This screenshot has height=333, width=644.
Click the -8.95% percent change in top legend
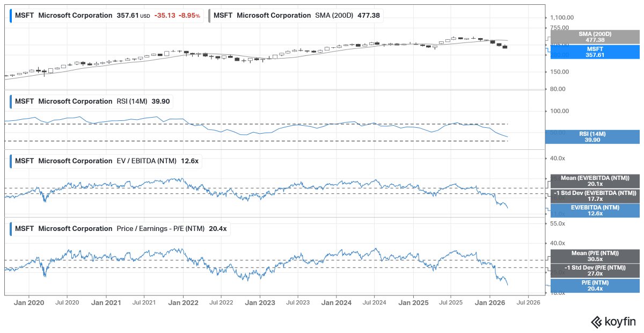(190, 16)
